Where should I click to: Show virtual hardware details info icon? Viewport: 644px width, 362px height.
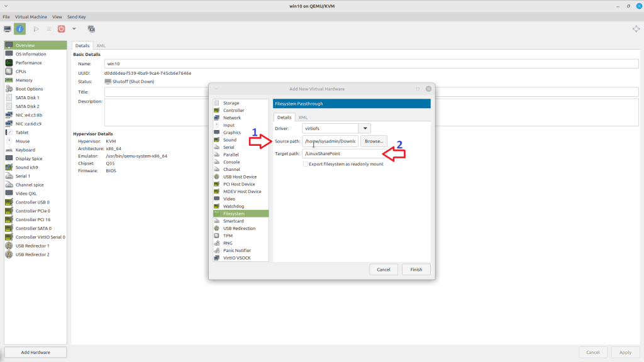(19, 29)
